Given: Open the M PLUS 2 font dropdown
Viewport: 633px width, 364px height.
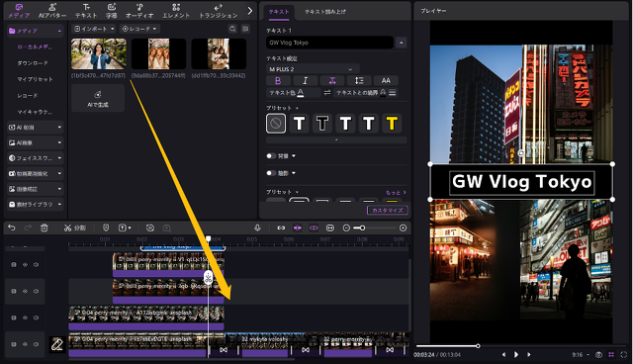Looking at the screenshot, I should (x=313, y=69).
